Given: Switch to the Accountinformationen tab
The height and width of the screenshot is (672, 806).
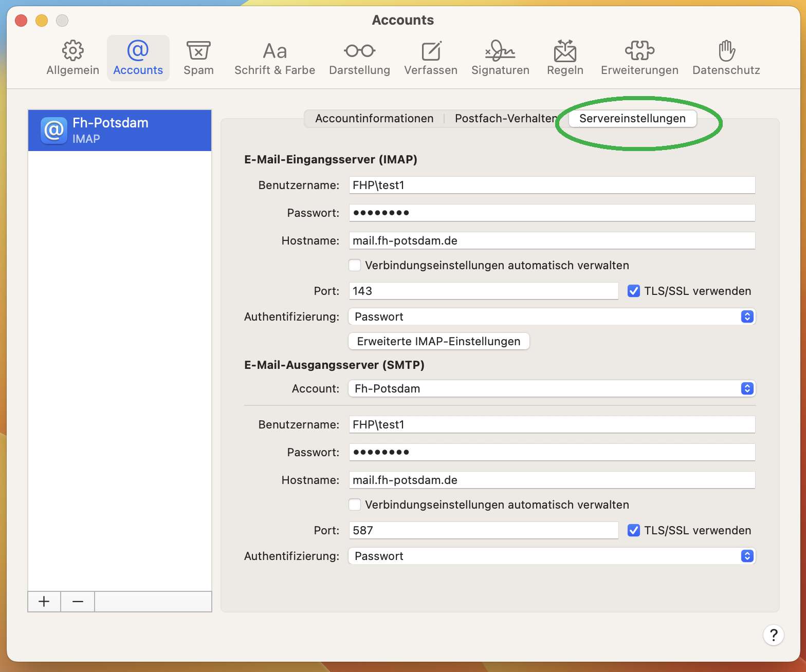Looking at the screenshot, I should coord(374,118).
